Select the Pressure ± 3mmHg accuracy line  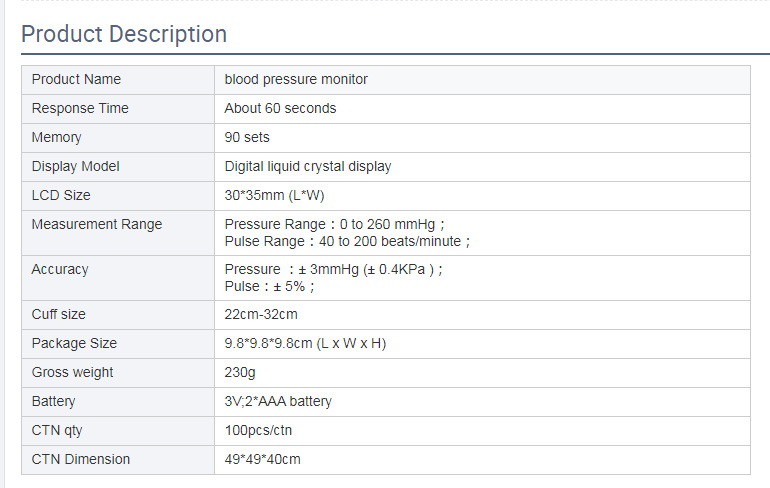333,269
